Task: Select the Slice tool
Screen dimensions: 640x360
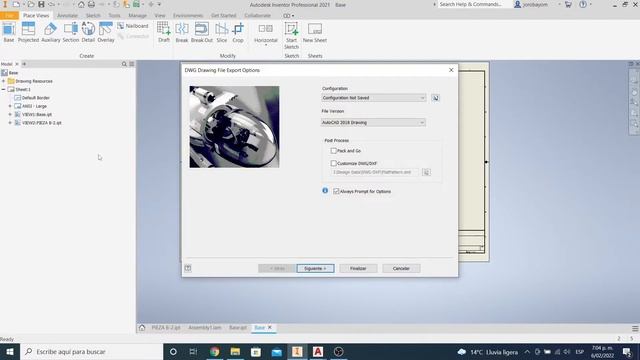Action: (x=222, y=32)
